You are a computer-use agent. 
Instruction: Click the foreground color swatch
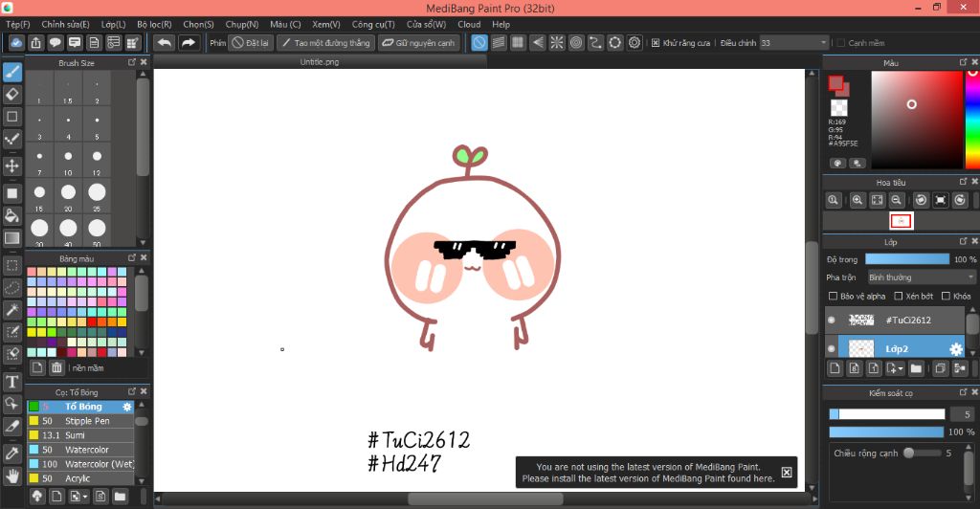pyautogui.click(x=835, y=83)
